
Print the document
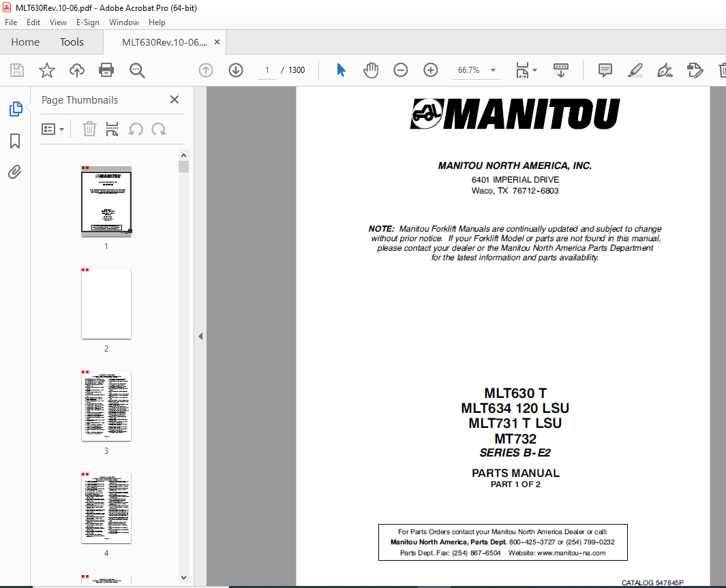pyautogui.click(x=106, y=70)
